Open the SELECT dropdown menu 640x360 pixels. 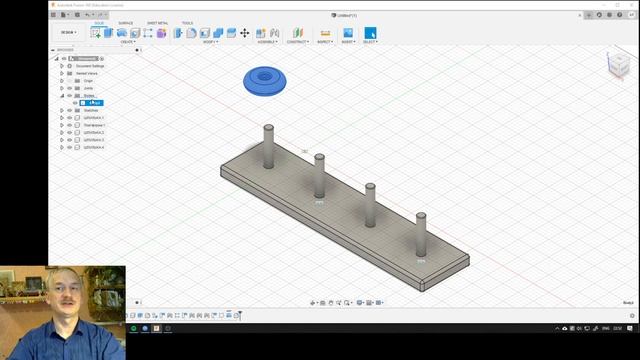click(x=370, y=42)
